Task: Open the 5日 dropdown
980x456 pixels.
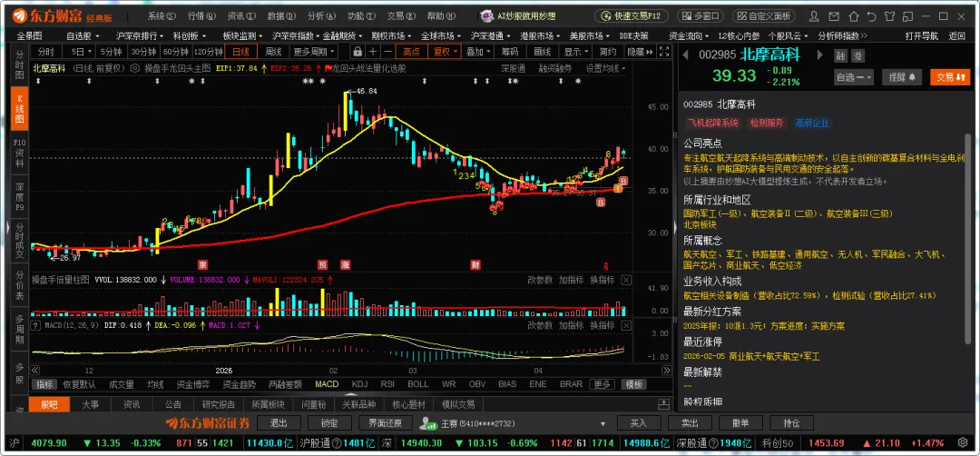Action: coord(82,51)
